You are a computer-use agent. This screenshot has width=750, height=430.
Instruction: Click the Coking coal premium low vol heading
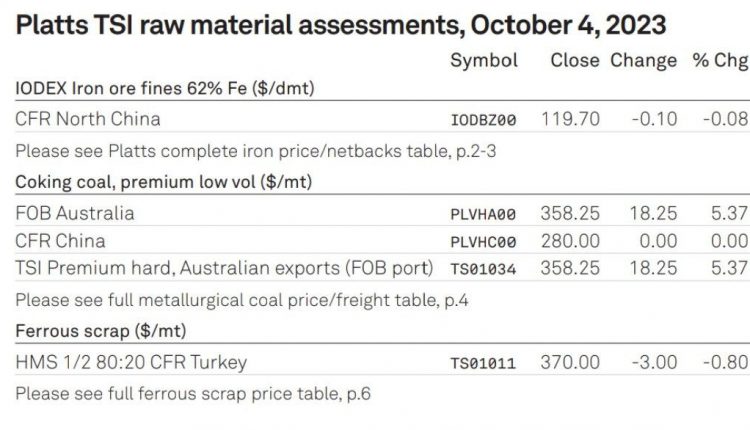(164, 182)
